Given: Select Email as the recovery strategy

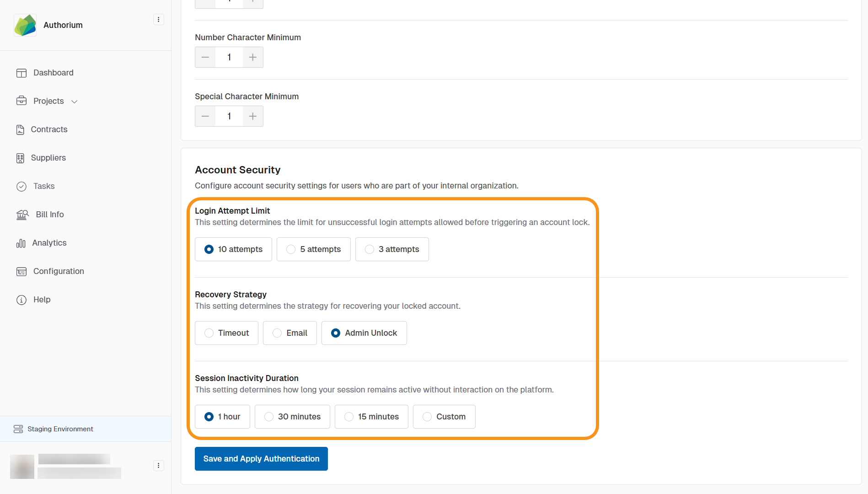Looking at the screenshot, I should point(289,333).
